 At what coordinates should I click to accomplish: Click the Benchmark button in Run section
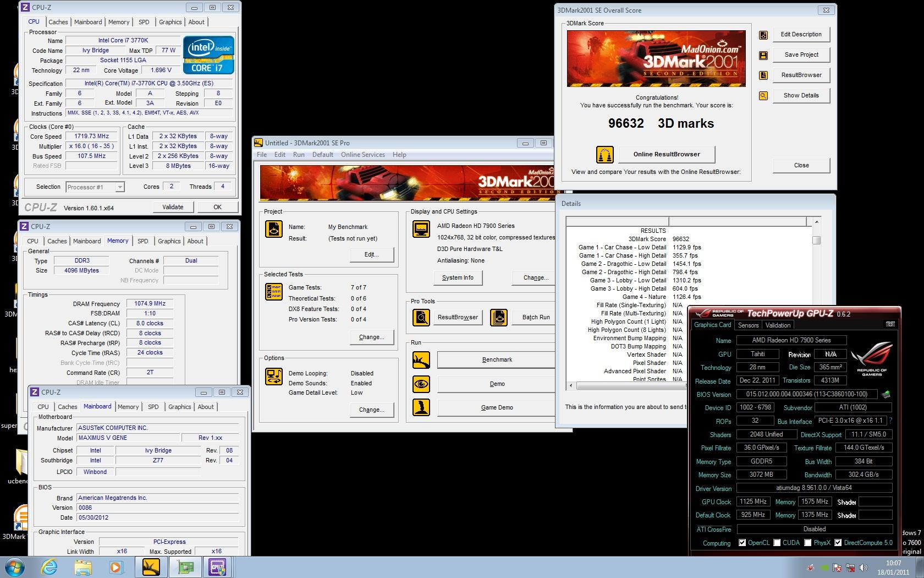pos(497,359)
